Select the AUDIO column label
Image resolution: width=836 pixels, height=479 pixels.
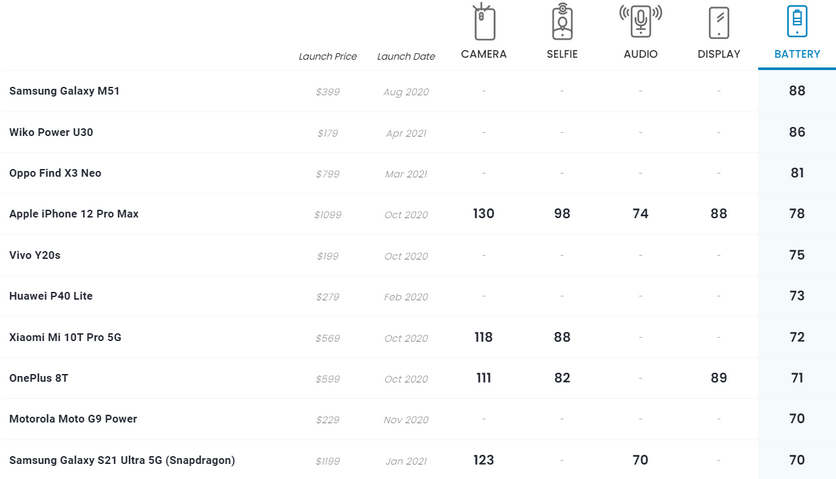(x=640, y=54)
